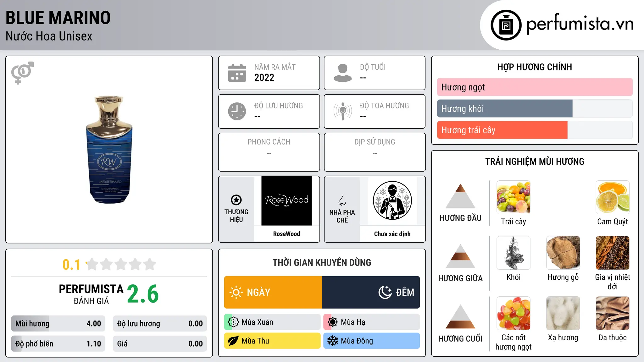The image size is (644, 362).
Task: Open the Hương gỗ wood note image
Action: point(563,253)
